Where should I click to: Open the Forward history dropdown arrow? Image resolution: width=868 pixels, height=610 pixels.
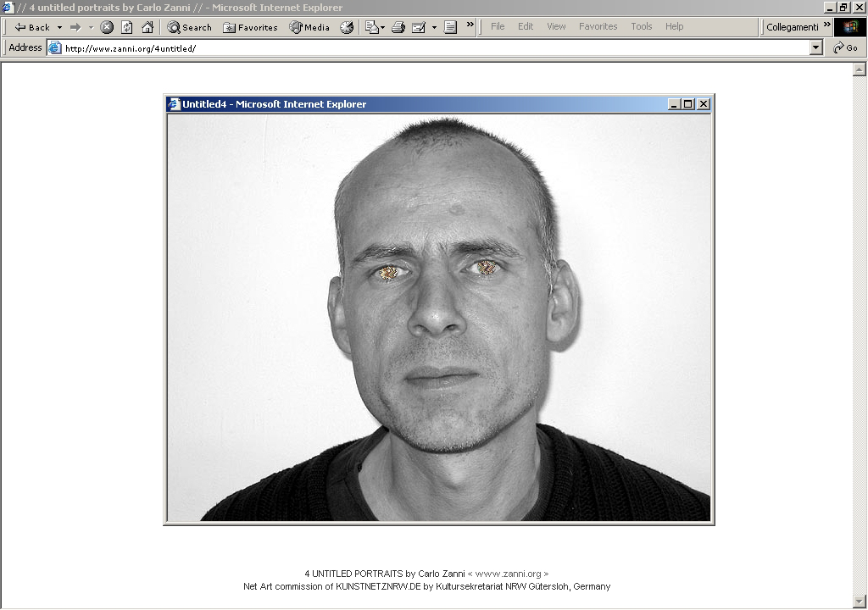pyautogui.click(x=92, y=27)
